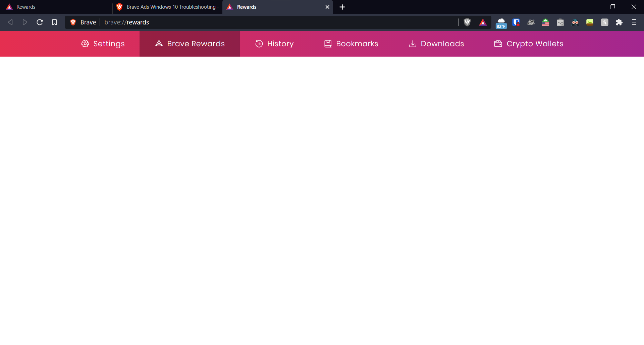The image size is (644, 345).
Task: Switch to Brave Ads Windows 10 Troubleshooting tab
Action: tap(167, 7)
